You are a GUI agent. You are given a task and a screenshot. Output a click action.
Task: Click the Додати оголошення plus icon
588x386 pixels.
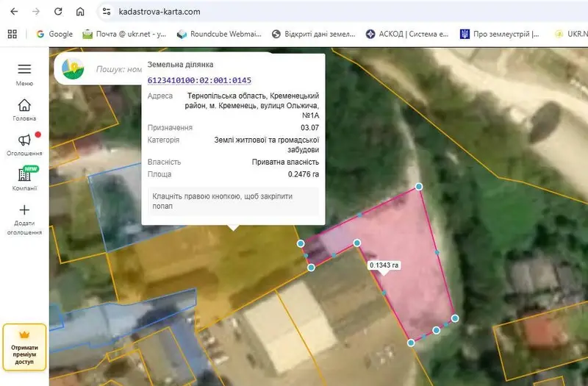click(x=24, y=210)
